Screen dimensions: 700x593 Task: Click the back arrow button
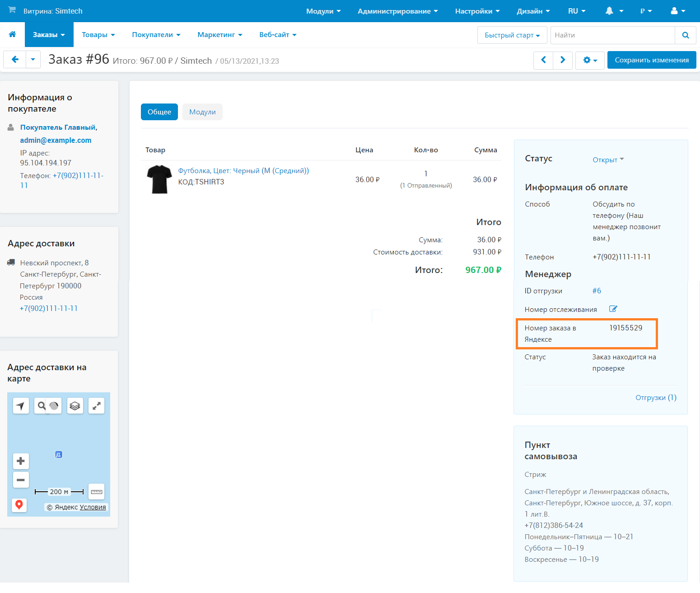pyautogui.click(x=15, y=60)
